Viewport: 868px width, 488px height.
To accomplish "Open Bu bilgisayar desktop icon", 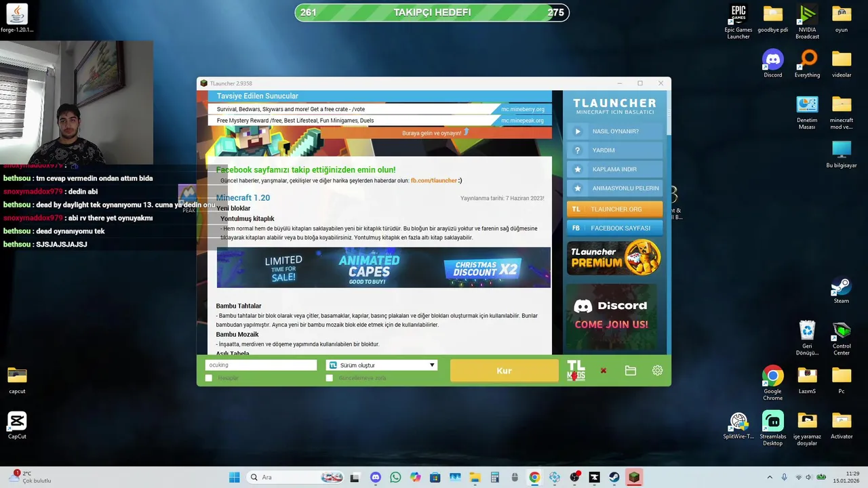I will coord(842,154).
